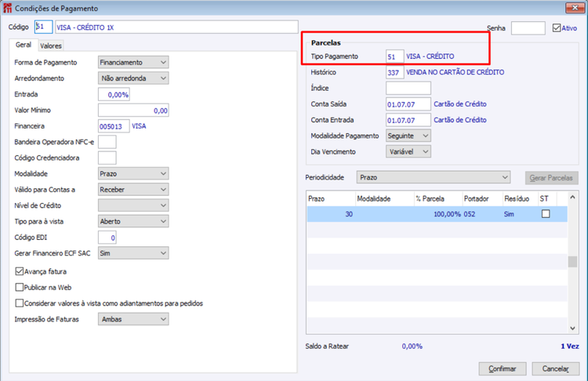
Task: Toggle the Ativo checkbox
Action: pos(557,27)
